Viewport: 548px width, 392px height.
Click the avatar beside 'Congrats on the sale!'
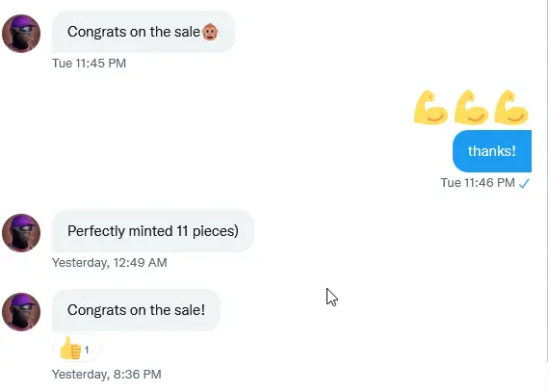tap(21, 312)
